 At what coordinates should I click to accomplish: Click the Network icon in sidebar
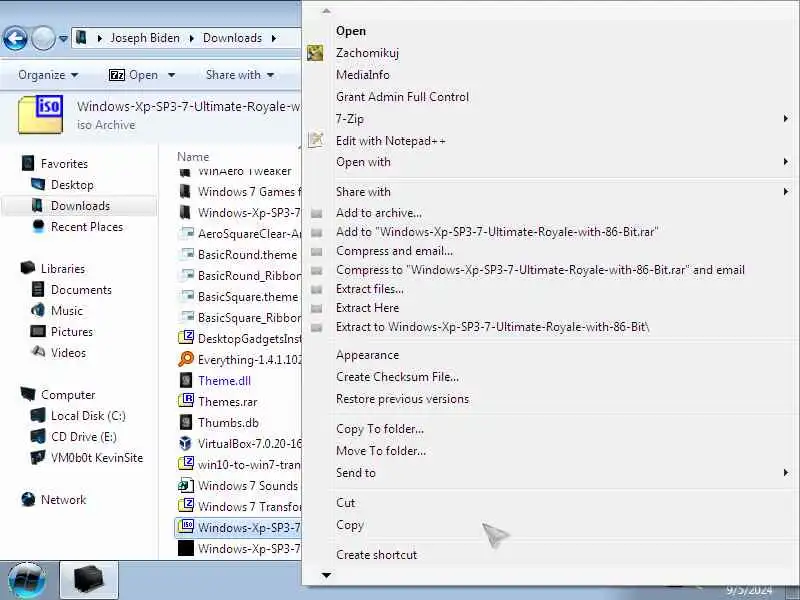pyautogui.click(x=28, y=499)
